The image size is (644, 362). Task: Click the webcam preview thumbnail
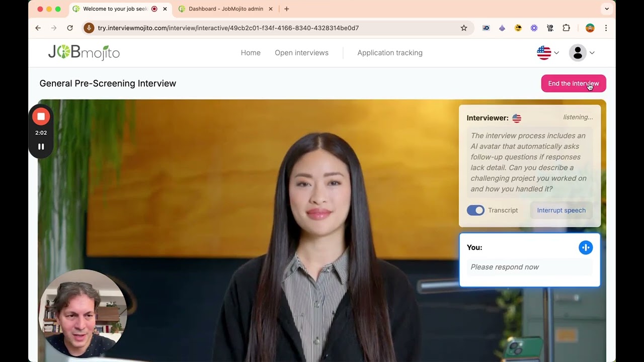[x=83, y=313]
